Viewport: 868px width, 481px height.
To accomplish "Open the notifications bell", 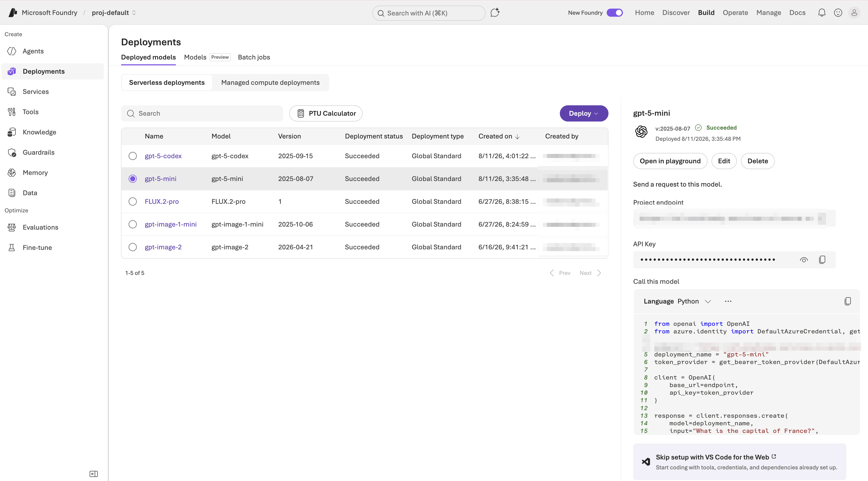I will tap(822, 13).
